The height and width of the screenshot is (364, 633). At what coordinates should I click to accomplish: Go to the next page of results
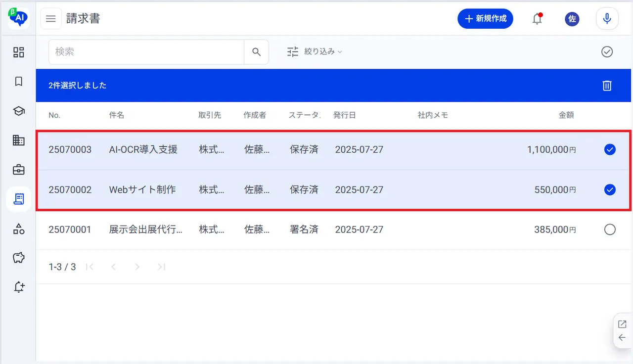pyautogui.click(x=137, y=267)
